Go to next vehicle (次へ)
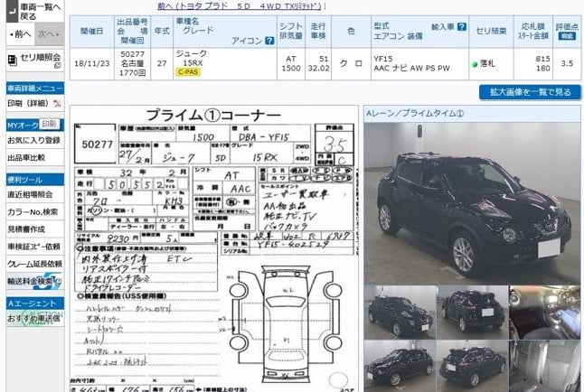 pyautogui.click(x=49, y=34)
